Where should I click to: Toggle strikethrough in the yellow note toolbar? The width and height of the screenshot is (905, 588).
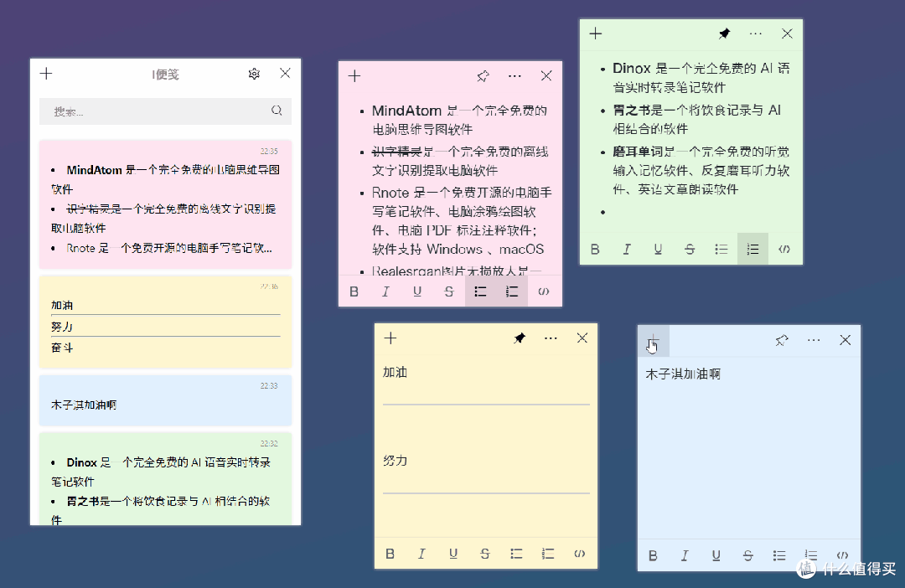click(x=485, y=554)
